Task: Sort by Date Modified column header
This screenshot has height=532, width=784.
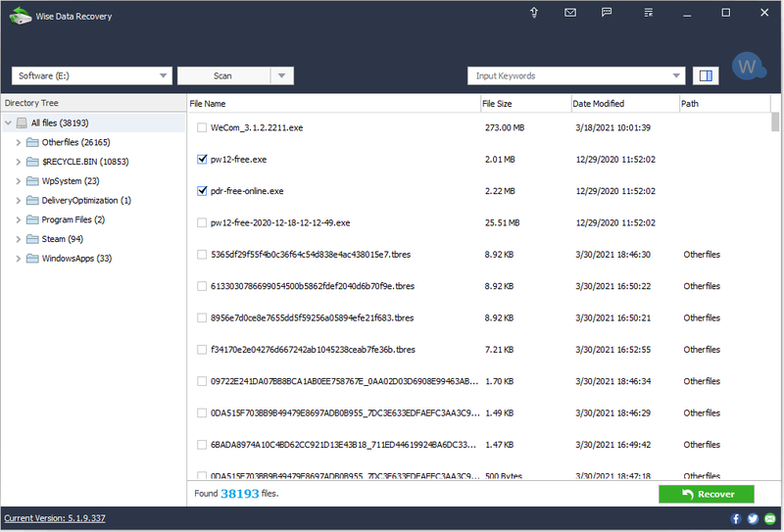Action: coord(625,104)
